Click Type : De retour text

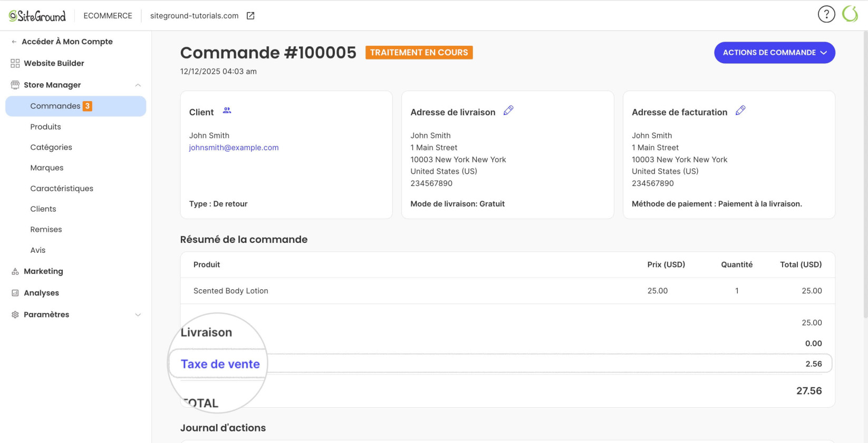point(218,204)
